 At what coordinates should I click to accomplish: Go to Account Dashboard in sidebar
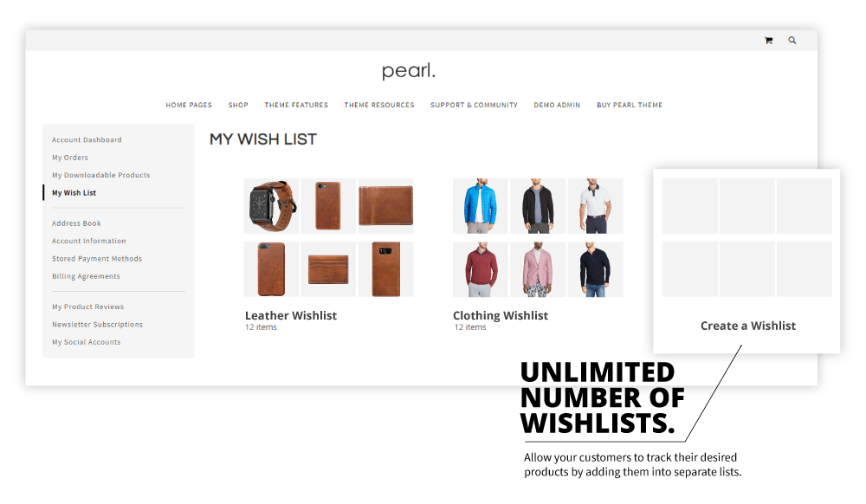click(x=87, y=140)
